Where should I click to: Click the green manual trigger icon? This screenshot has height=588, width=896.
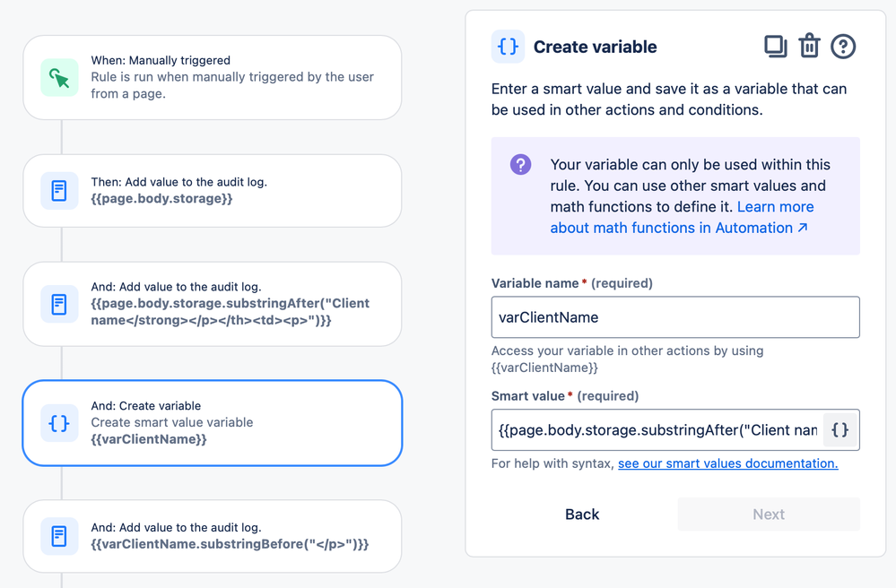click(58, 77)
